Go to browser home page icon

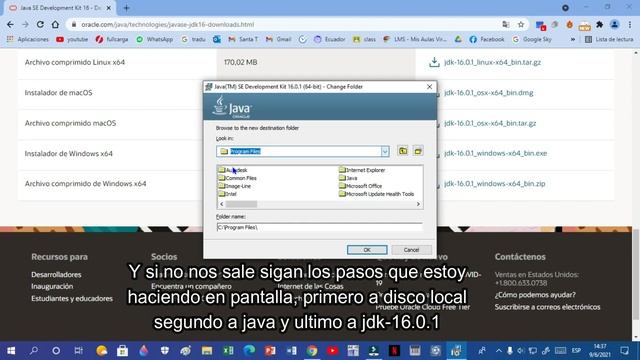[55, 24]
